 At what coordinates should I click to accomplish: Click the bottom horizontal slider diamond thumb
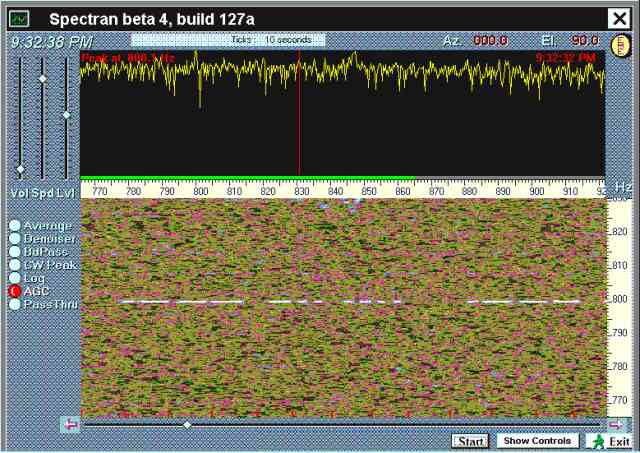coord(187,425)
